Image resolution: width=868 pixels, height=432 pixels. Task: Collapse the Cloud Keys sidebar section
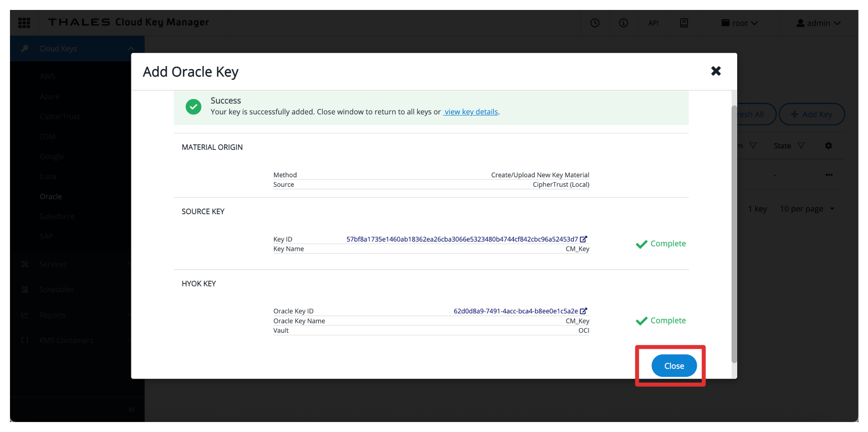click(131, 49)
